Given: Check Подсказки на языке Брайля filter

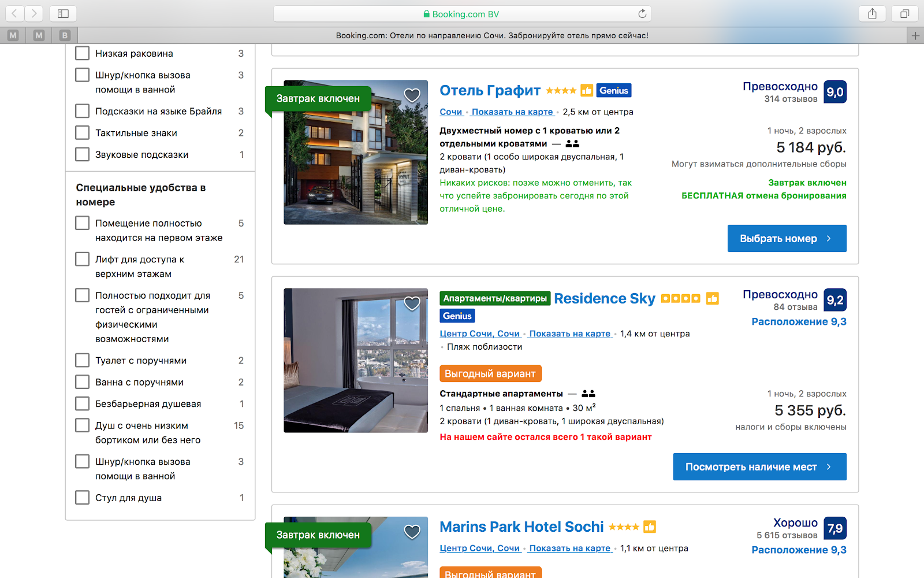Looking at the screenshot, I should tap(83, 111).
